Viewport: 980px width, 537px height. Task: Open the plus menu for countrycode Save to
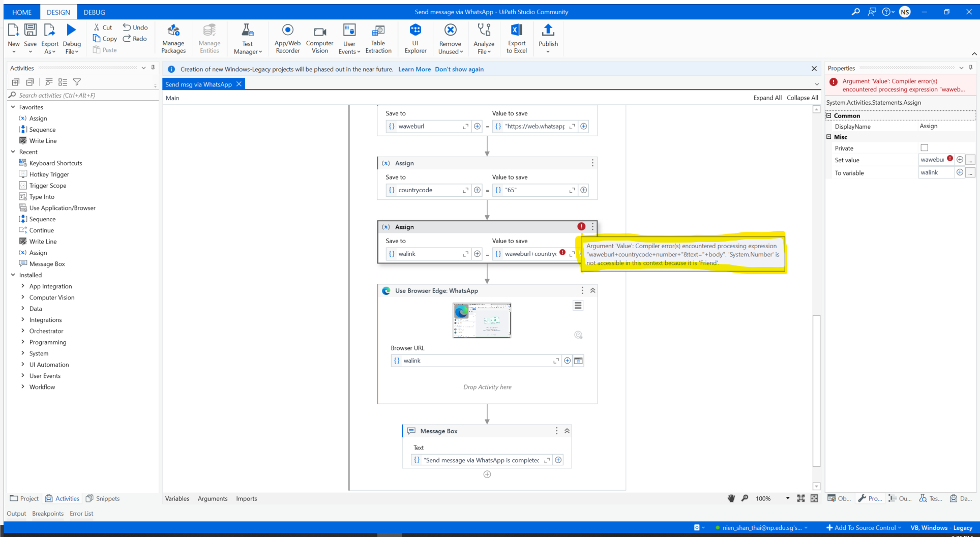point(477,190)
